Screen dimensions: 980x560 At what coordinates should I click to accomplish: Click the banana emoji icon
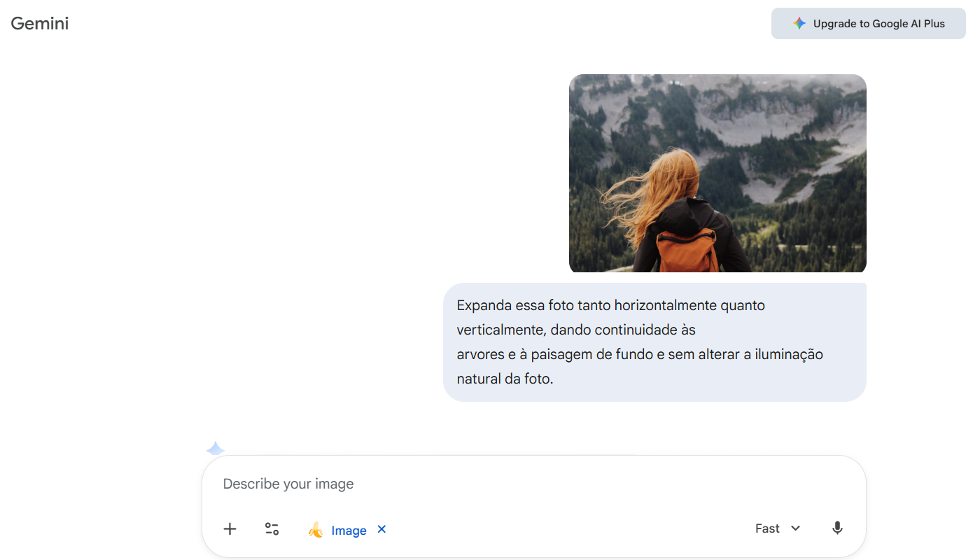tap(316, 530)
